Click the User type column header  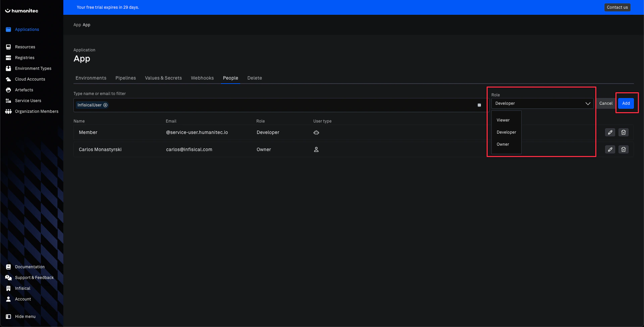(x=322, y=121)
